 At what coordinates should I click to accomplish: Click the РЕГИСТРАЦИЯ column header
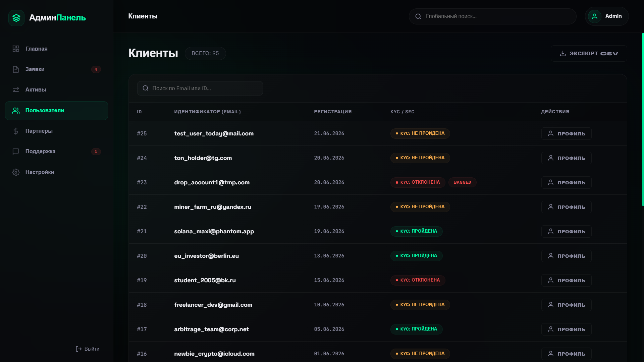(333, 112)
